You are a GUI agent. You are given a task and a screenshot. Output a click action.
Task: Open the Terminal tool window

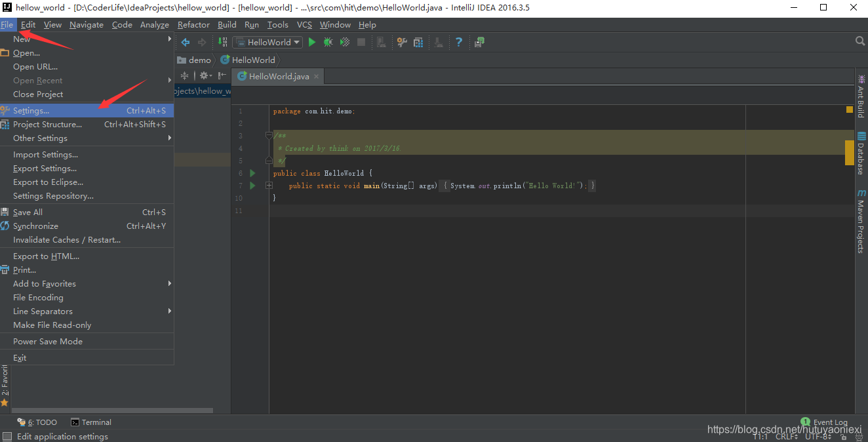(x=91, y=422)
